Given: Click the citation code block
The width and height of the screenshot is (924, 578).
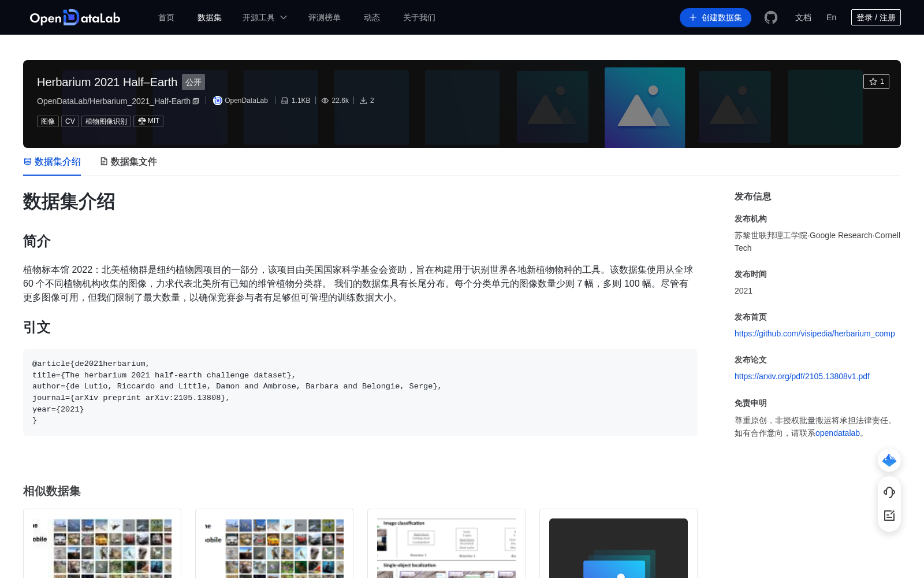Looking at the screenshot, I should point(360,392).
